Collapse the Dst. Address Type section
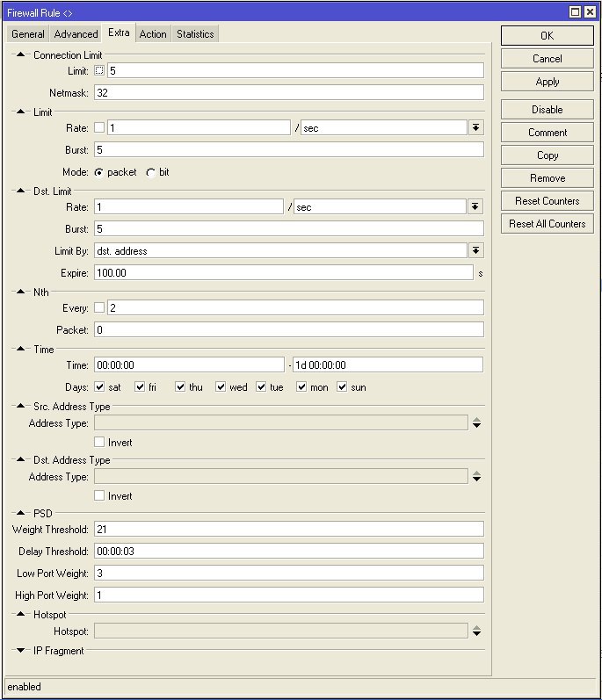 tap(20, 459)
